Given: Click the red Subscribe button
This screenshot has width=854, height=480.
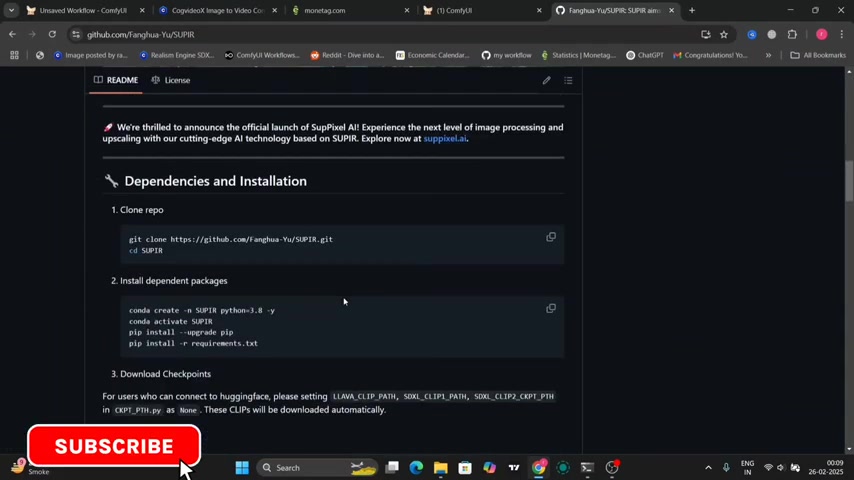Looking at the screenshot, I should coord(114,446).
